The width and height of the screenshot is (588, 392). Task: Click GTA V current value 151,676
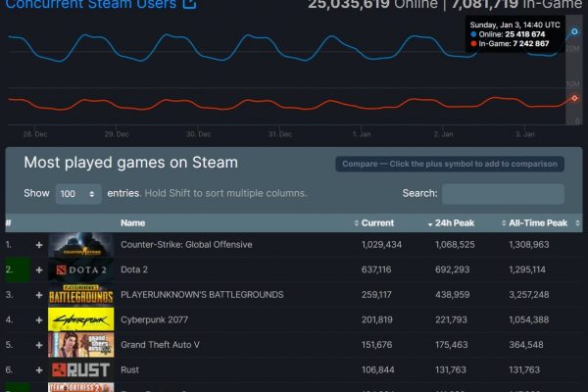pos(377,345)
